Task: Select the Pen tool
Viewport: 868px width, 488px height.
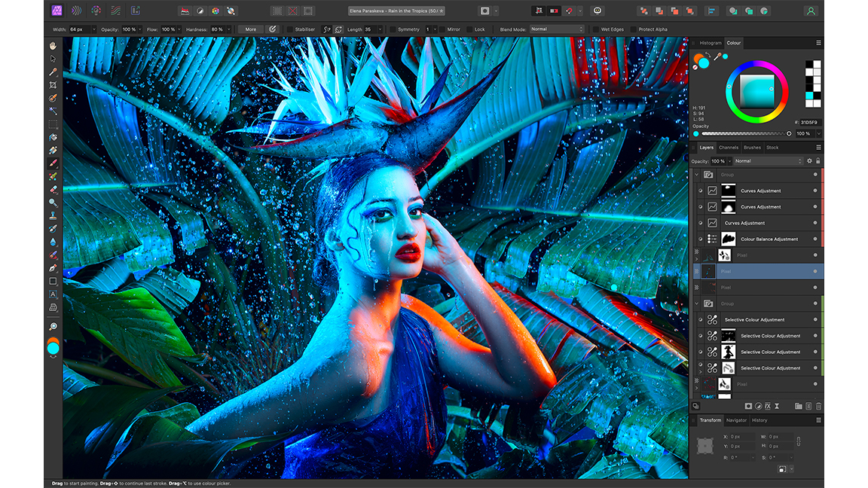Action: (x=53, y=268)
